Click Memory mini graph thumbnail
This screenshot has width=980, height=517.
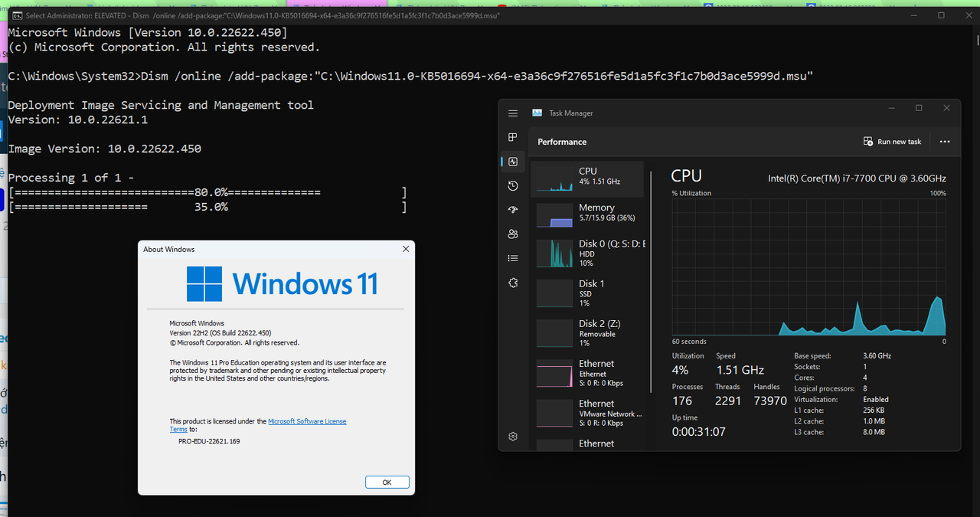click(554, 214)
